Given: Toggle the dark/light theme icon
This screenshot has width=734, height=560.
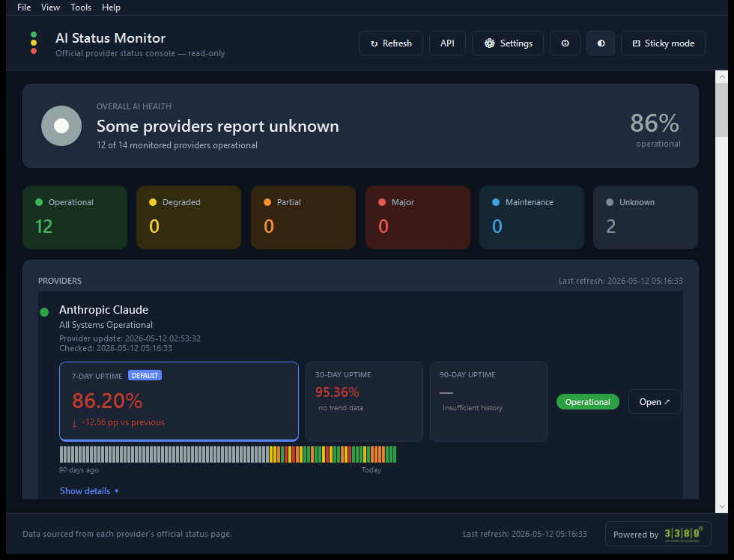Looking at the screenshot, I should [601, 43].
